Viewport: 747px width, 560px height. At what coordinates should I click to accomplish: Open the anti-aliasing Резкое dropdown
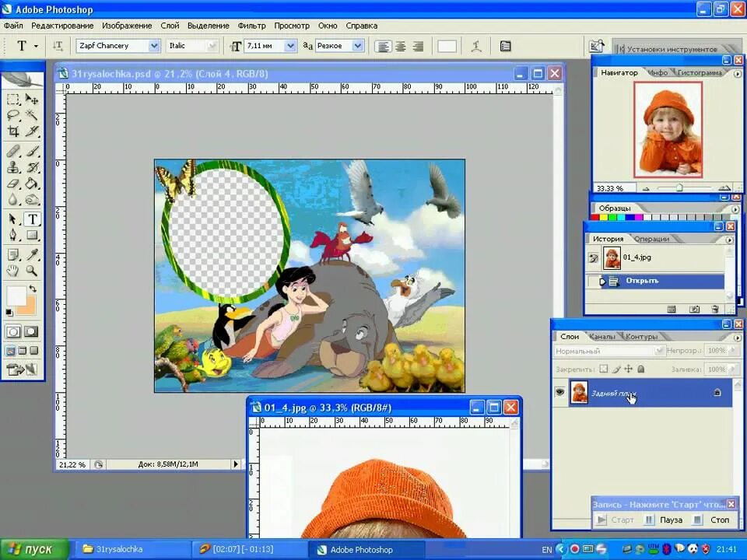click(x=358, y=46)
